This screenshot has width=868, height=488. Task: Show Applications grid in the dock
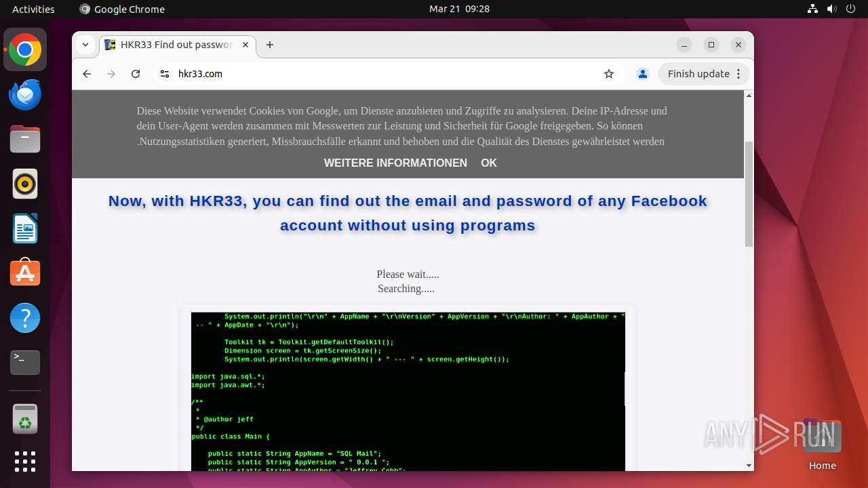[25, 462]
